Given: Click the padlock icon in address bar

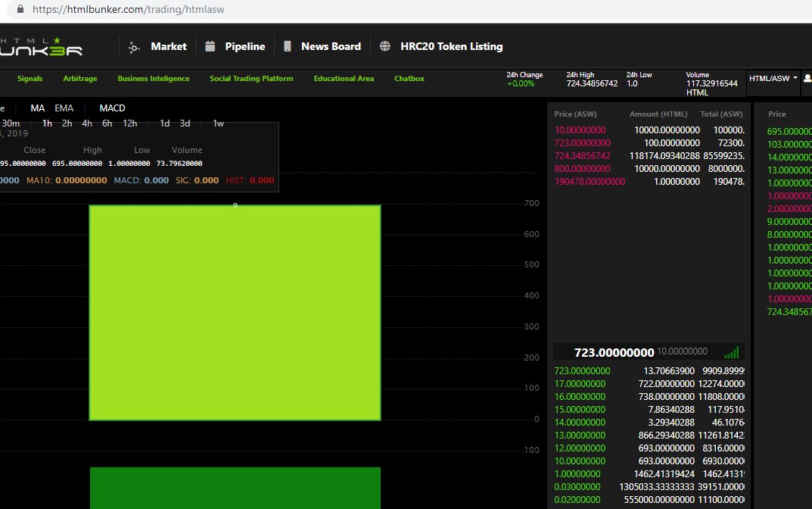Looking at the screenshot, I should [20, 9].
